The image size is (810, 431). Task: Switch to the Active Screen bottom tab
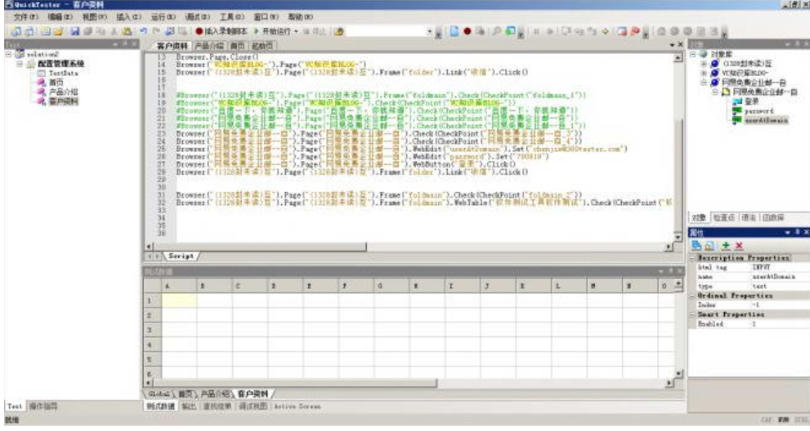pos(296,406)
